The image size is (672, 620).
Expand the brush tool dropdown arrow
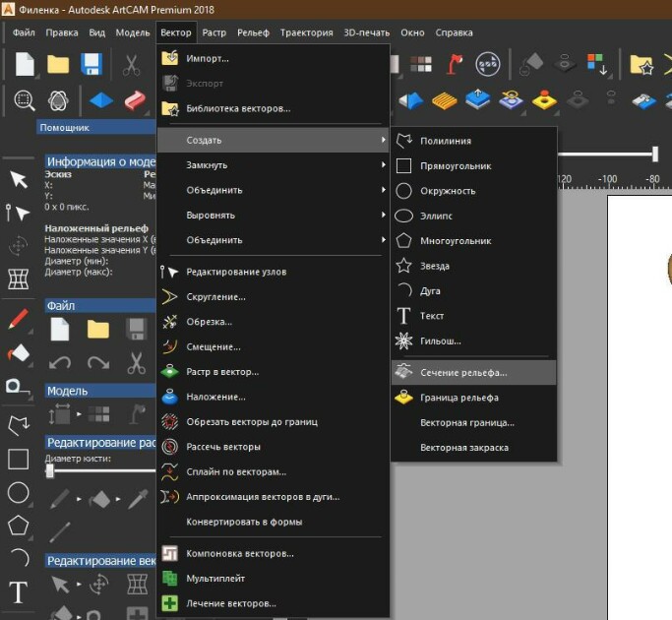[x=79, y=499]
